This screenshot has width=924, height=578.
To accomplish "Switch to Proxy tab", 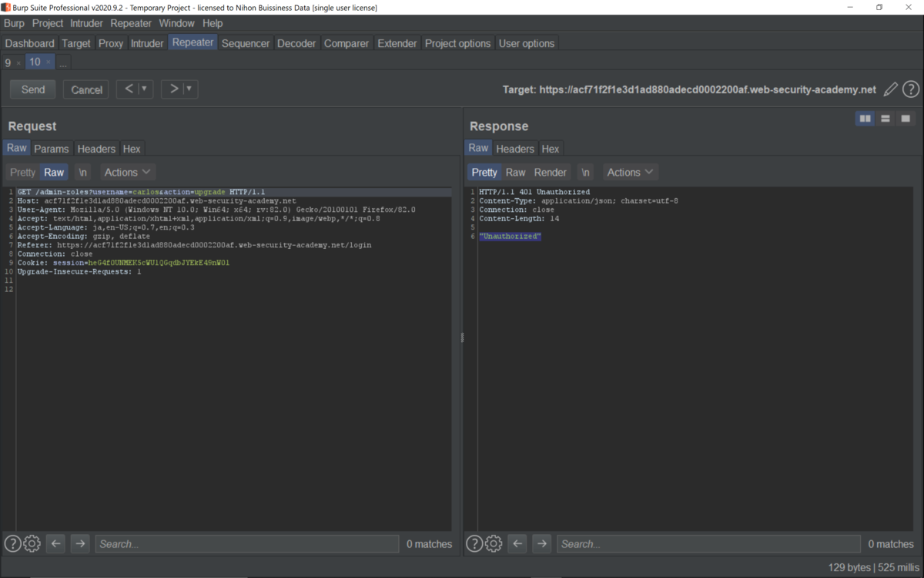I will point(111,43).
